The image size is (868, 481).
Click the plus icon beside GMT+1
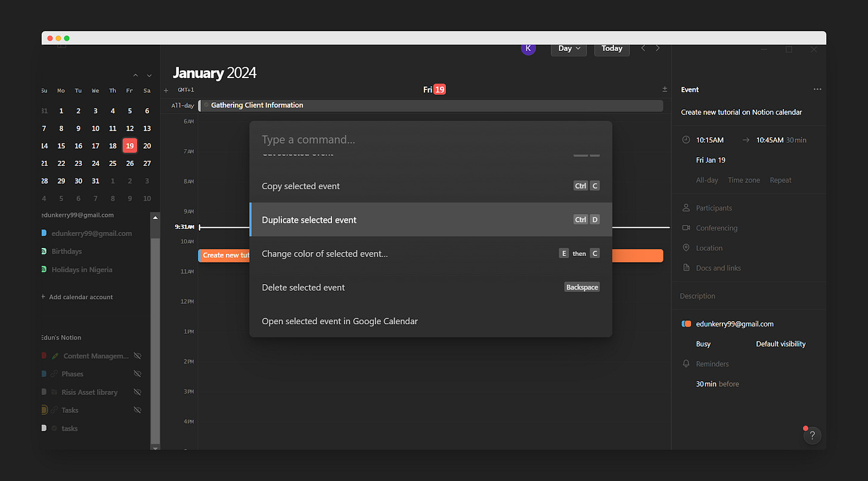tap(166, 90)
